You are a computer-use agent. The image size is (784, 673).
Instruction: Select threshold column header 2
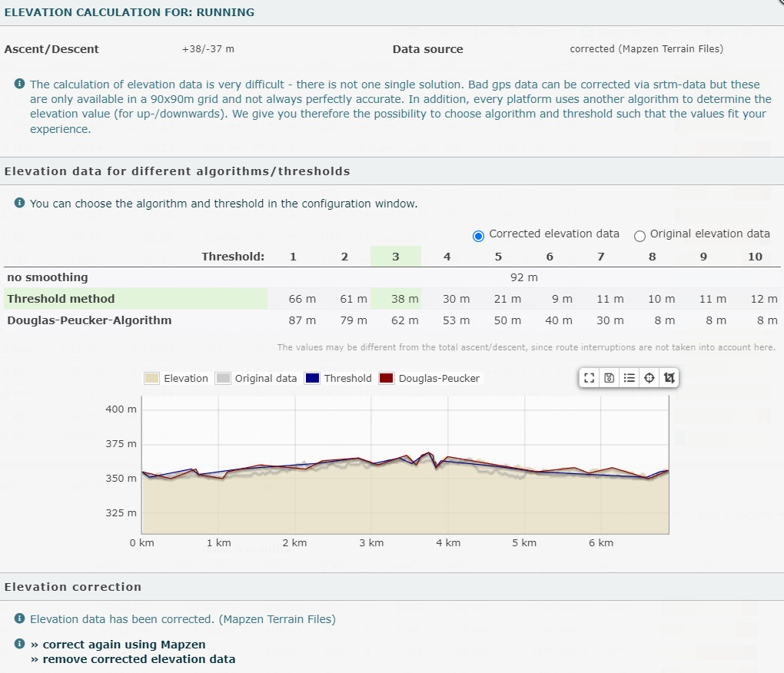pos(344,257)
